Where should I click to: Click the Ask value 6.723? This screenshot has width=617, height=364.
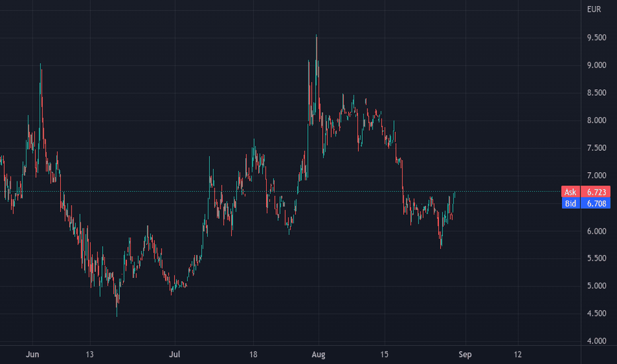pos(596,192)
